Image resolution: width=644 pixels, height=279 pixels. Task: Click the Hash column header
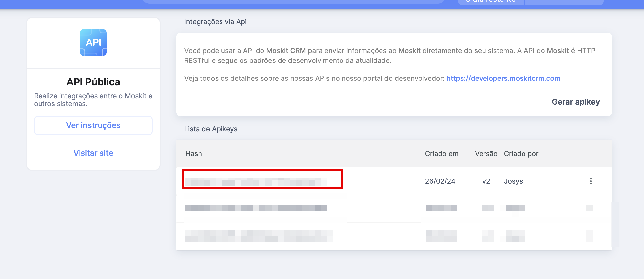[x=194, y=154]
